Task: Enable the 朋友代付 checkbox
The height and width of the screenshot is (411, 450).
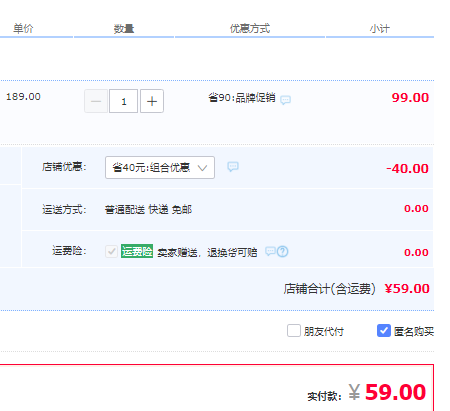Action: tap(294, 331)
